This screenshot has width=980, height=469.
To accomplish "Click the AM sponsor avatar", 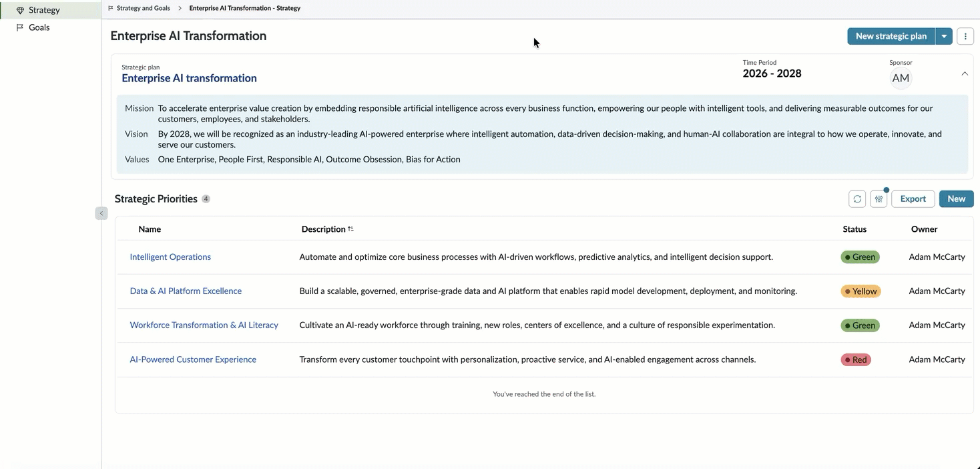I will pos(901,78).
